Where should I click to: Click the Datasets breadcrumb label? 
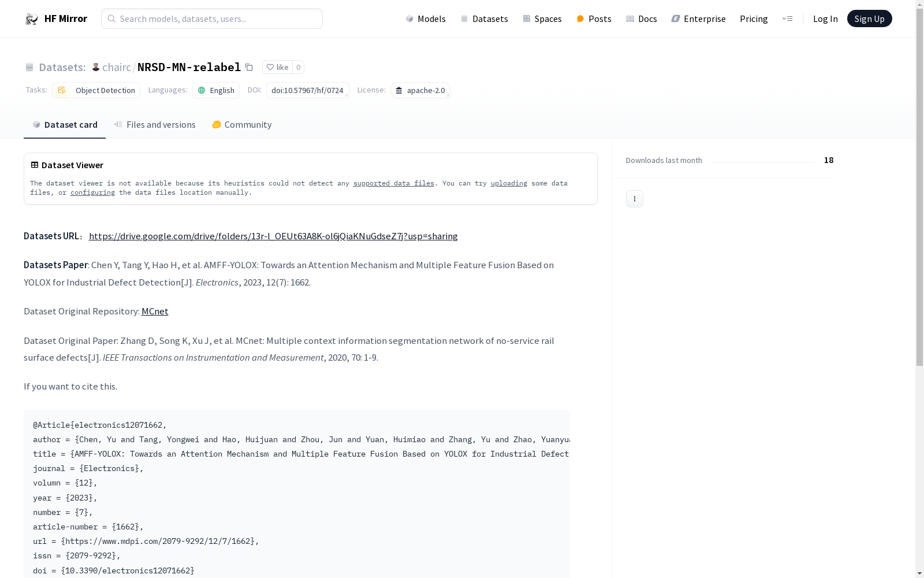(62, 67)
